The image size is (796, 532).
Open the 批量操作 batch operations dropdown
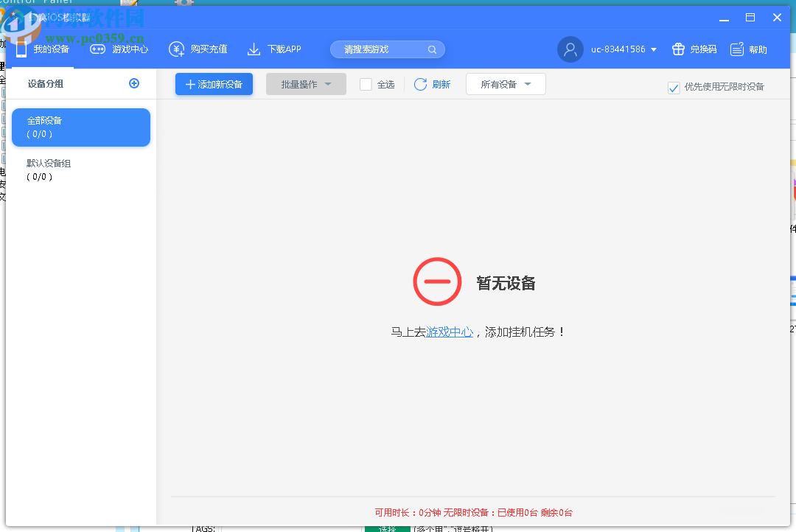point(306,83)
